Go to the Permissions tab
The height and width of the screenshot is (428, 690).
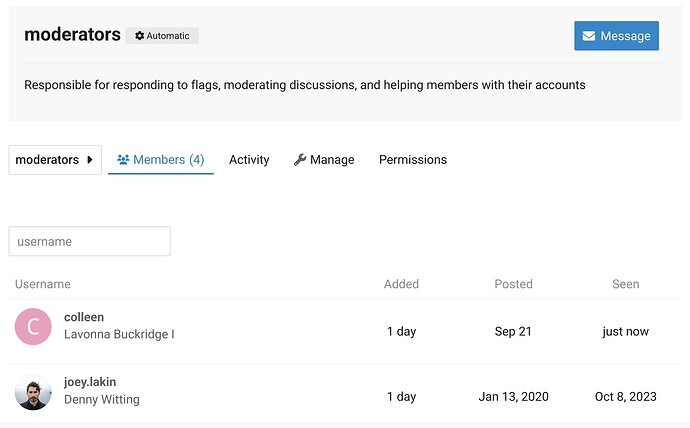tap(413, 160)
